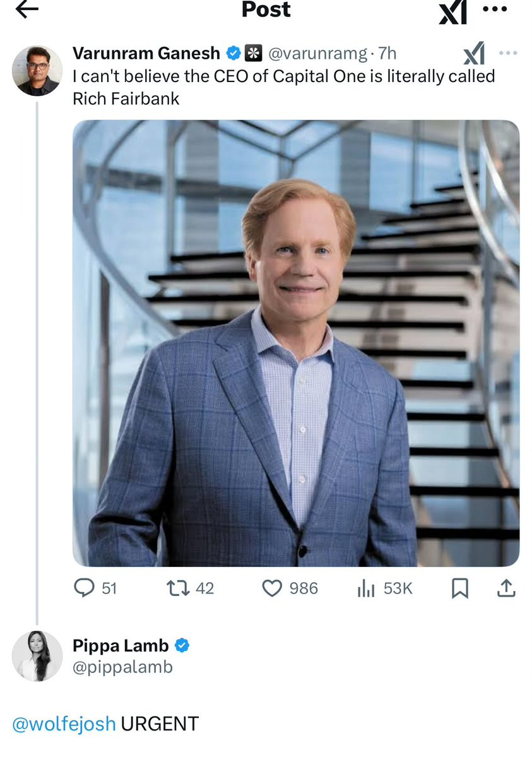Open Varunram Ganesh's profile picture
This screenshot has width=532, height=757.
pos(37,71)
